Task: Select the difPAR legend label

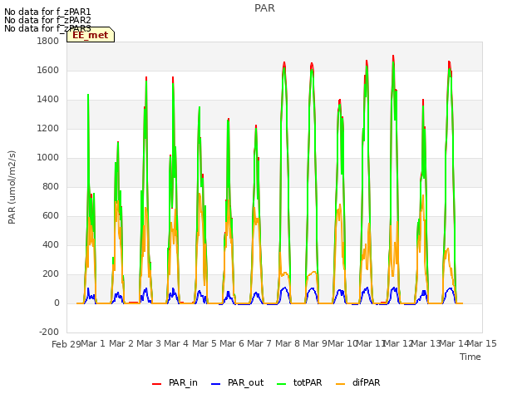Action: pyautogui.click(x=366, y=382)
